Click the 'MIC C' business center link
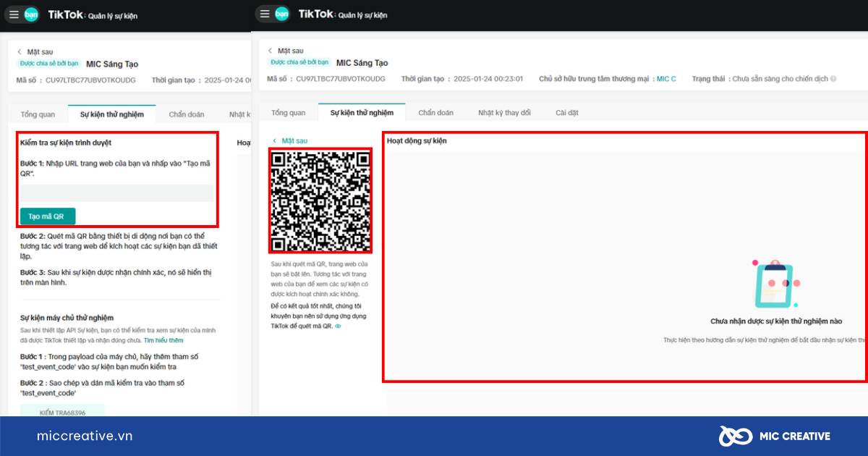This screenshot has height=456, width=868. (x=666, y=79)
